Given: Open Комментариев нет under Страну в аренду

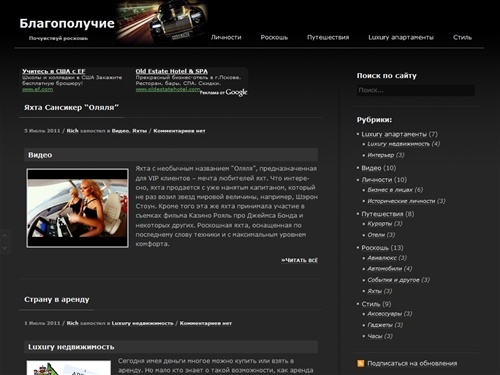Looking at the screenshot, I should [x=206, y=323].
